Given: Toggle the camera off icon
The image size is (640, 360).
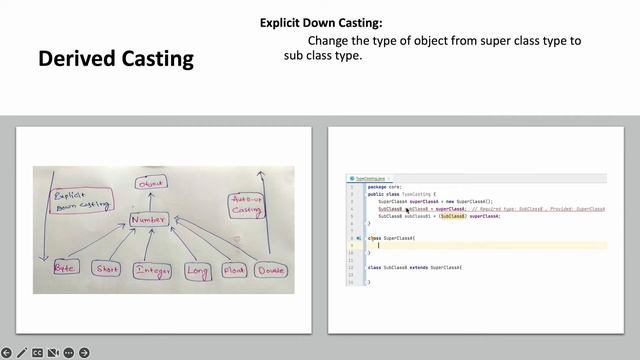Looking at the screenshot, I should [x=53, y=353].
